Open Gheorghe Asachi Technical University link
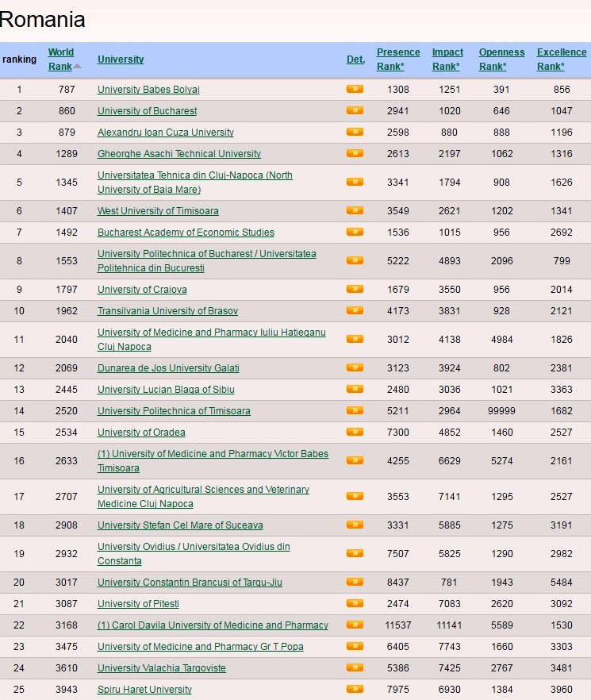 pos(178,154)
